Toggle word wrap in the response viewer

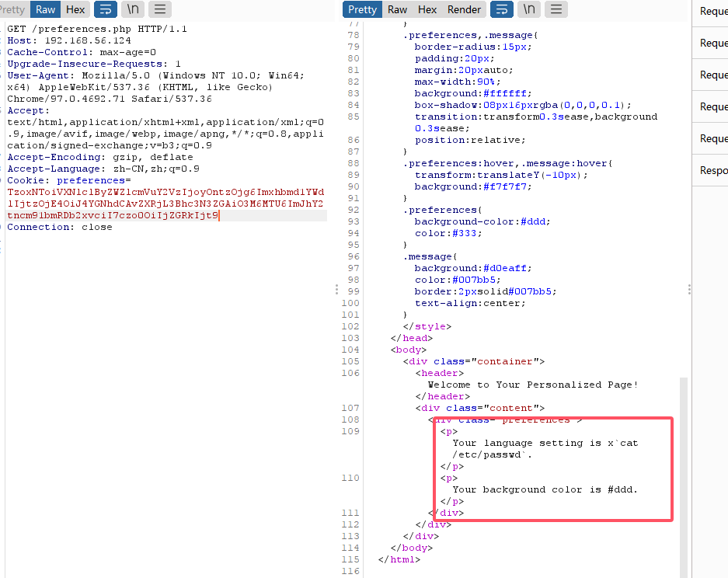503,9
